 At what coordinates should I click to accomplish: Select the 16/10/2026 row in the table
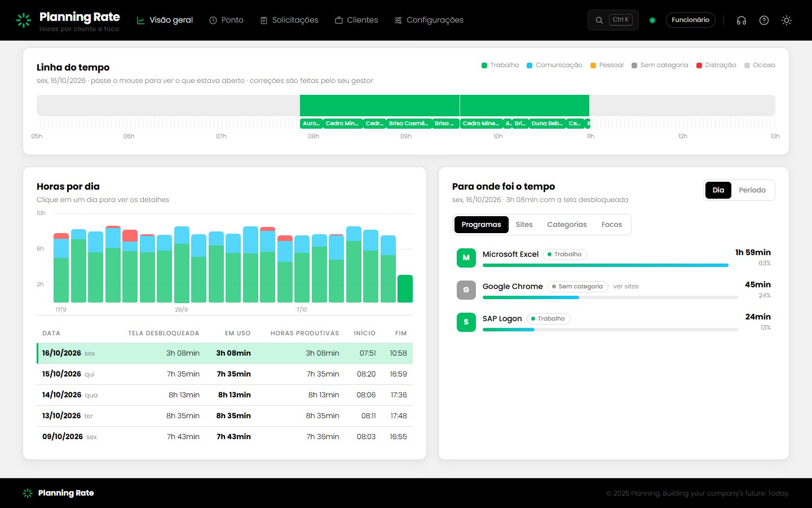[x=224, y=353]
